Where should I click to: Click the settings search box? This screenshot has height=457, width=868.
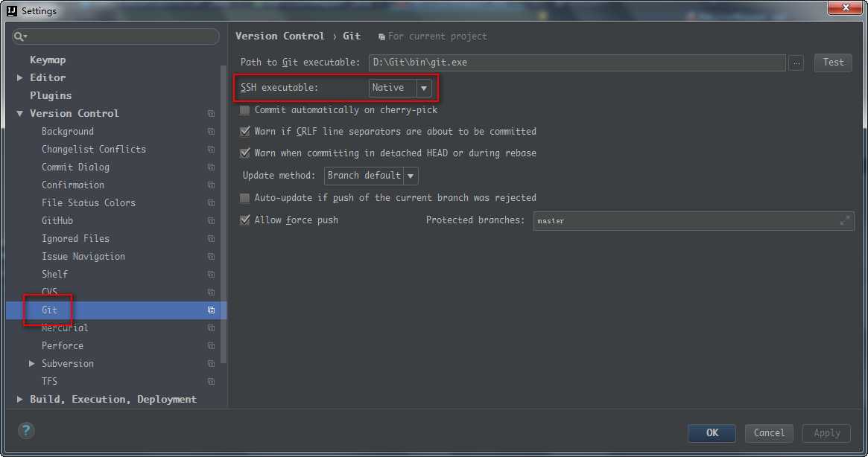tap(115, 36)
